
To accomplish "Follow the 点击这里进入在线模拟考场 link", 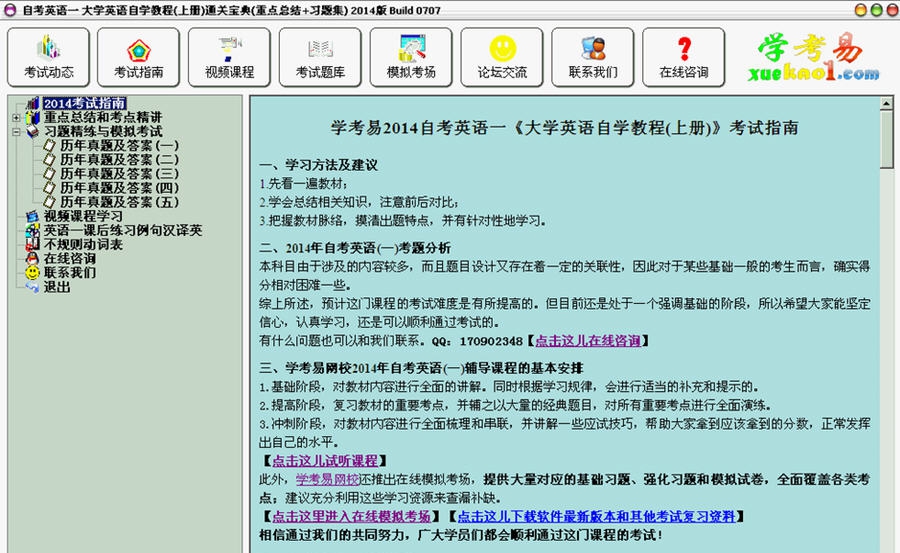I will [x=351, y=516].
